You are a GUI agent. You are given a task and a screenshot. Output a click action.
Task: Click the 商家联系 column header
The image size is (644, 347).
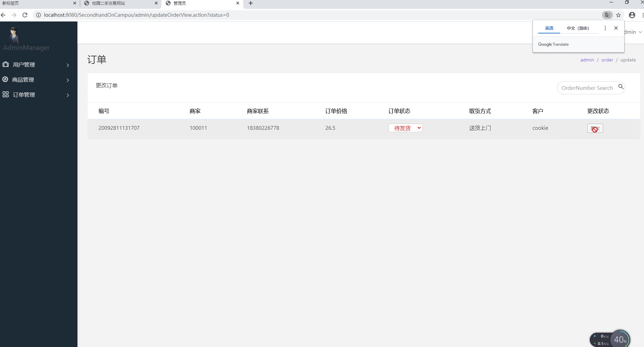[258, 111]
